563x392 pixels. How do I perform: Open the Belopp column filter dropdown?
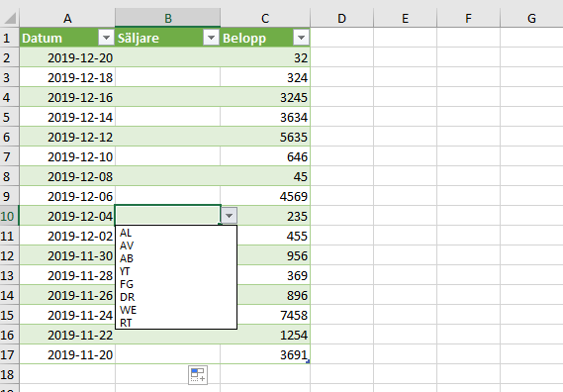[301, 38]
